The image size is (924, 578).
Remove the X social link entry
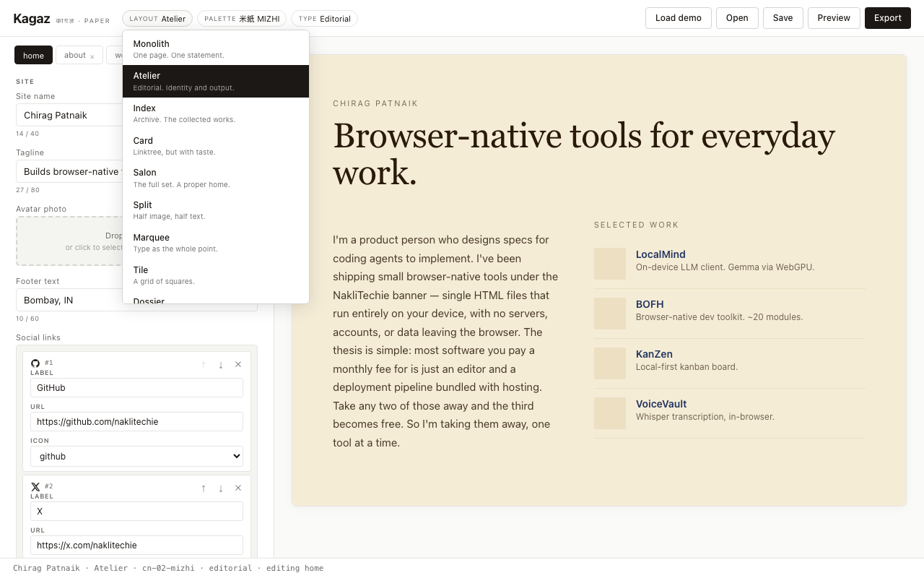[238, 488]
